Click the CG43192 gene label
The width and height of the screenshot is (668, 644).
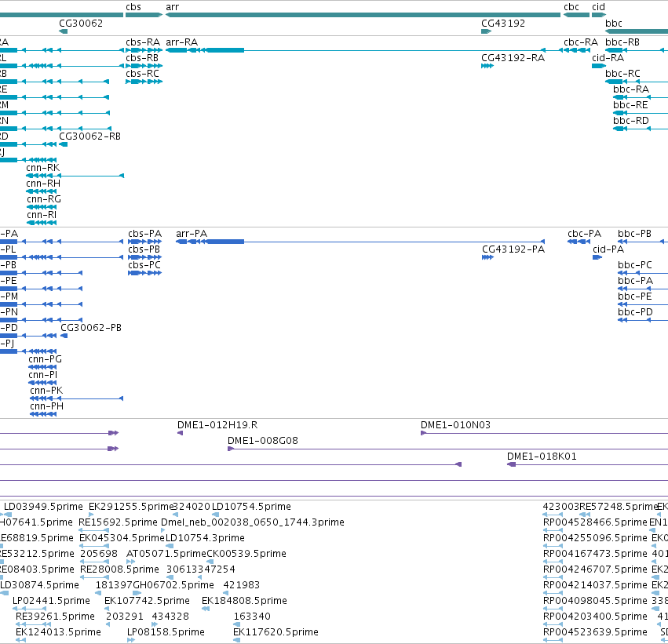[x=503, y=24]
